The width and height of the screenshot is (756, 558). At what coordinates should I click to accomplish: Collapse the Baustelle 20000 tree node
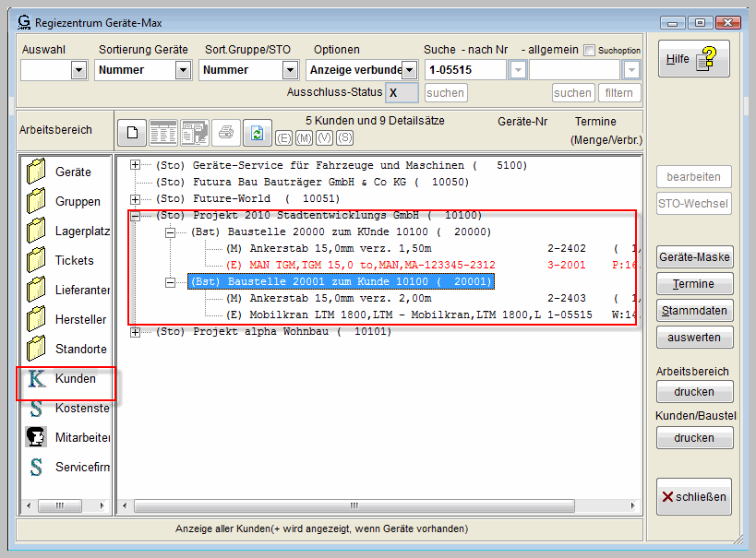point(170,232)
